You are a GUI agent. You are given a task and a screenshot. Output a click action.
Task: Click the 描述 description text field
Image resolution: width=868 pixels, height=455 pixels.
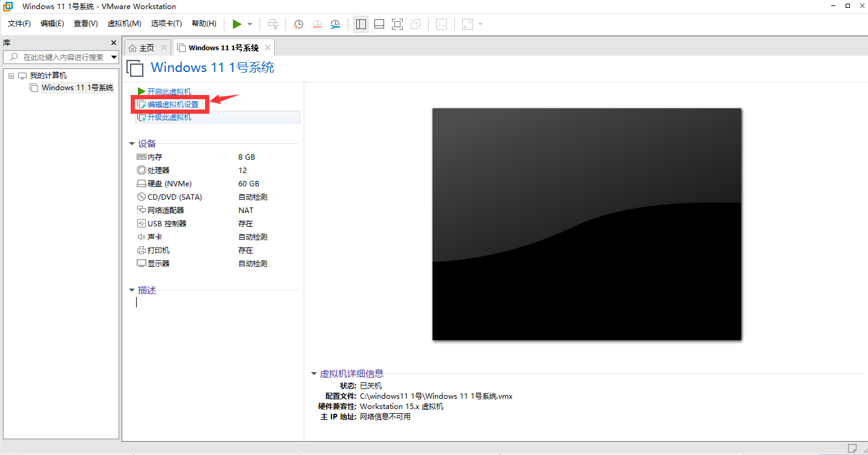pyautogui.click(x=217, y=303)
